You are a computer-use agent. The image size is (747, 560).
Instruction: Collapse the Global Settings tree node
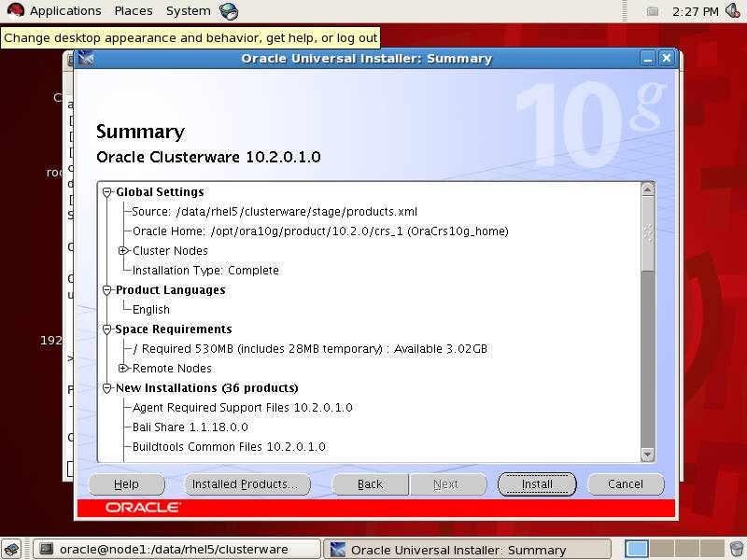click(x=107, y=192)
